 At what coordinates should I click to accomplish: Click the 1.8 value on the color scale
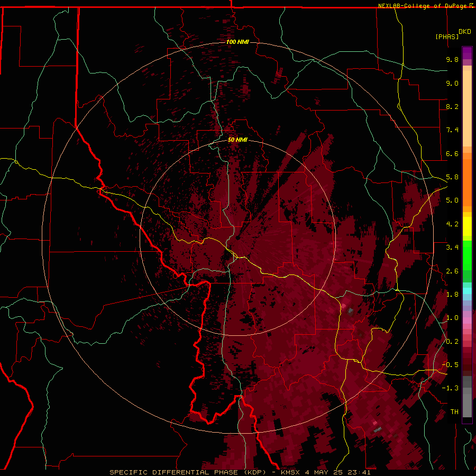[452, 295]
